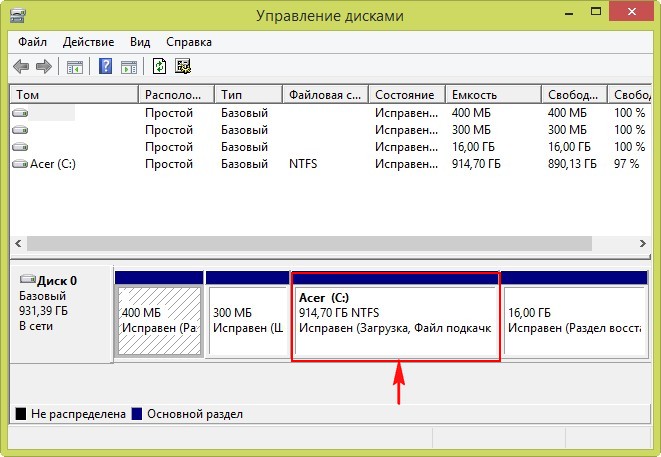
Task: Click the show/hide console tree icon
Action: (74, 67)
